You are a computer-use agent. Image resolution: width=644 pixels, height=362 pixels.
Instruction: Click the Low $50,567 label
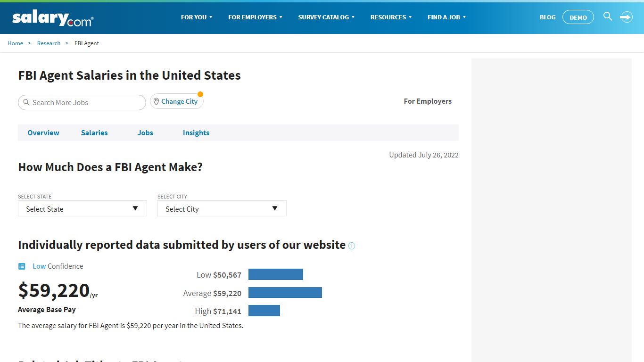(x=219, y=275)
